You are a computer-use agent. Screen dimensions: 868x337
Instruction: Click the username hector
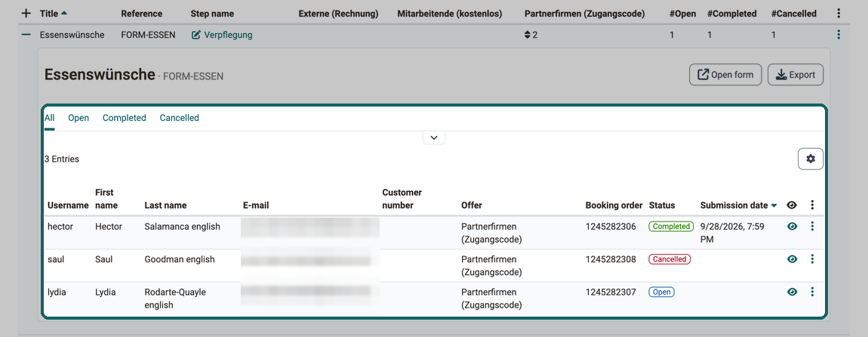coord(60,226)
